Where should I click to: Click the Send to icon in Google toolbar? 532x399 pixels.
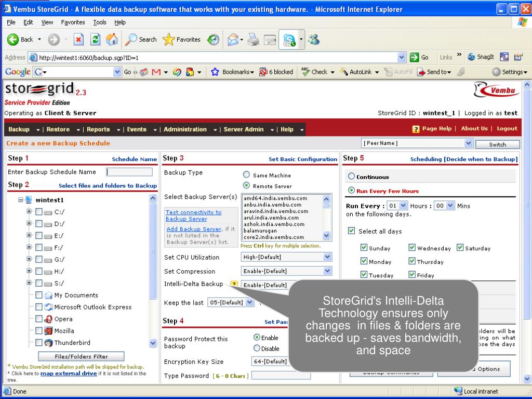(421, 72)
